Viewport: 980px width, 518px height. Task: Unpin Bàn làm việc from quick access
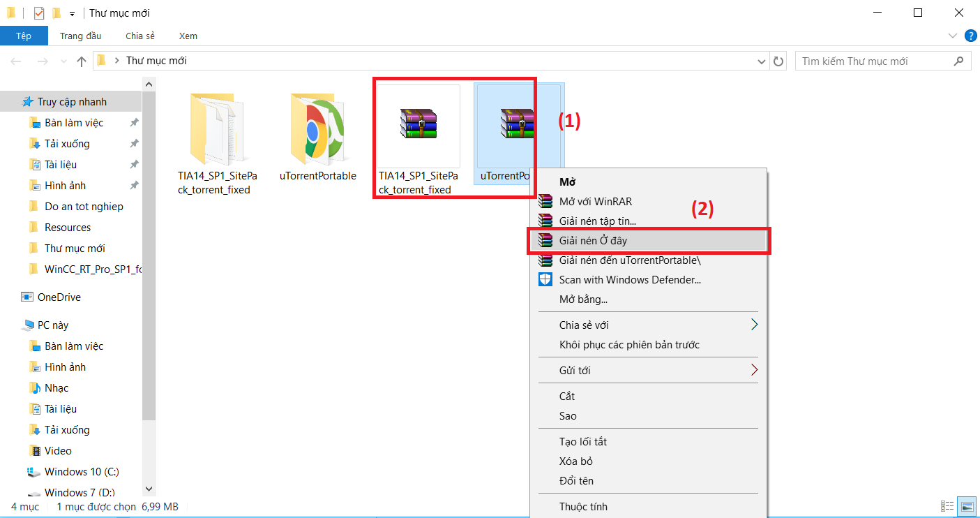click(134, 123)
